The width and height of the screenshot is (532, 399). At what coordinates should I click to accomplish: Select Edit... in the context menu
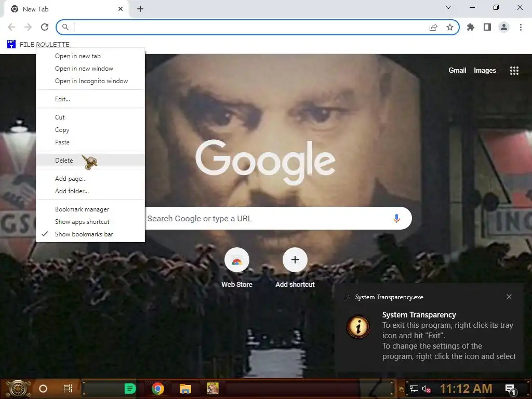(x=90, y=99)
